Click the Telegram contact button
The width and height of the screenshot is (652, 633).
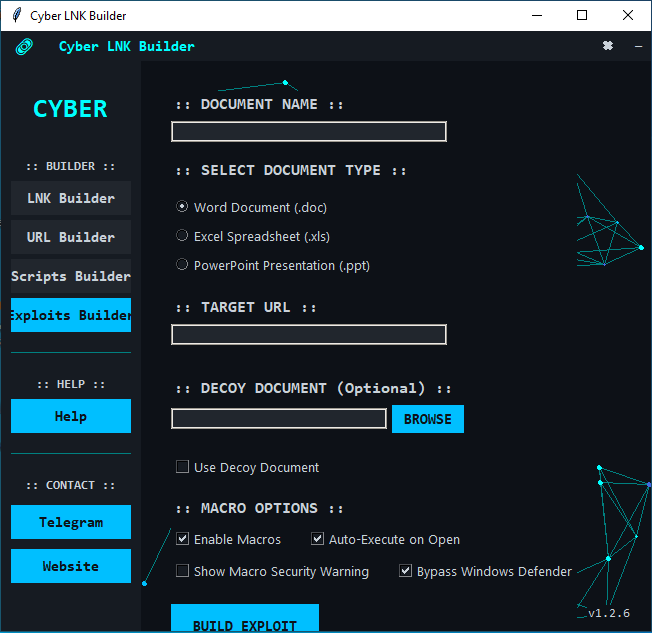point(71,522)
